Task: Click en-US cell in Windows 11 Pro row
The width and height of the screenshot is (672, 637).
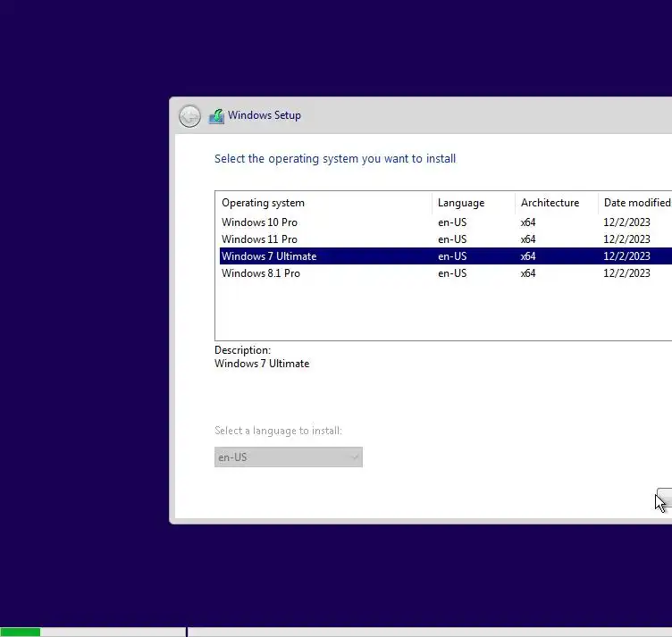Action: point(452,239)
